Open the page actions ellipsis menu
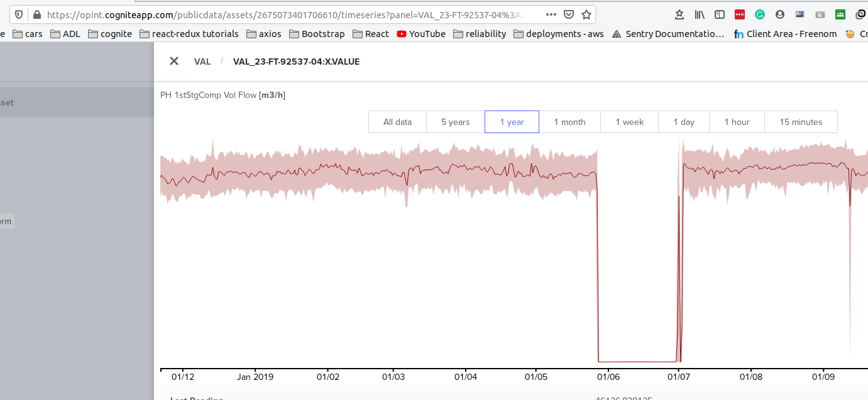 pyautogui.click(x=551, y=14)
